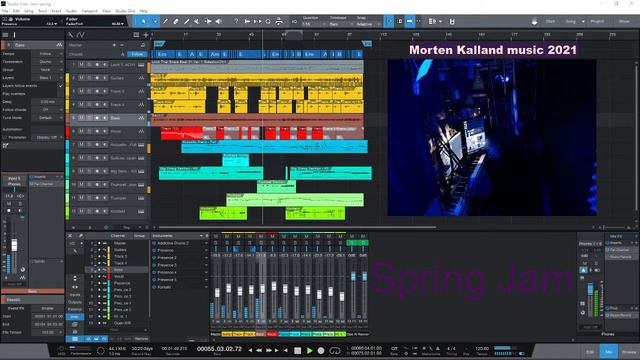Screen dimensions: 640x360
Task: Mute the first mixer channel strip
Action: coord(216,236)
